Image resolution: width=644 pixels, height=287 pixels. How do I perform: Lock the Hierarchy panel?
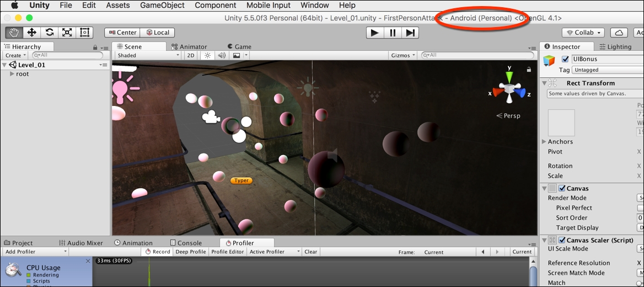[x=95, y=47]
